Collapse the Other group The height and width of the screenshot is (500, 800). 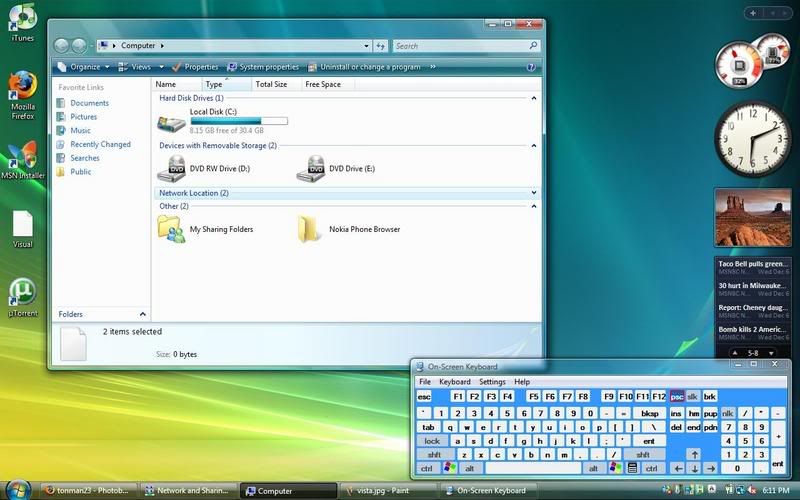[x=534, y=206]
